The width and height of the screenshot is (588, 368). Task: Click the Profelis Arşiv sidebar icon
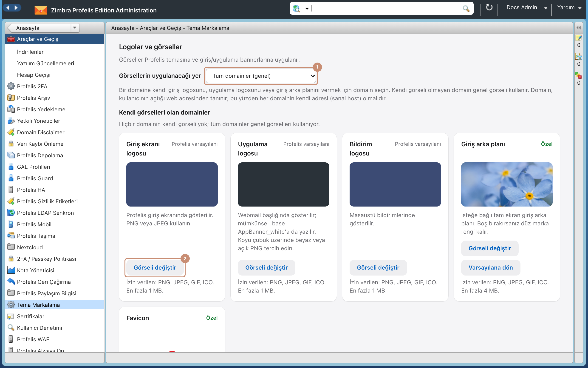click(x=11, y=98)
